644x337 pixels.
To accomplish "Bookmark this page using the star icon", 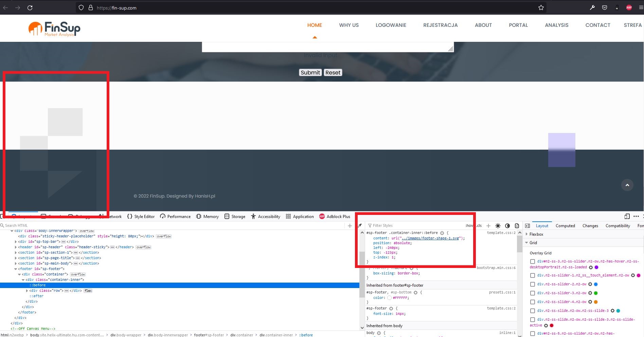I will pos(541,8).
